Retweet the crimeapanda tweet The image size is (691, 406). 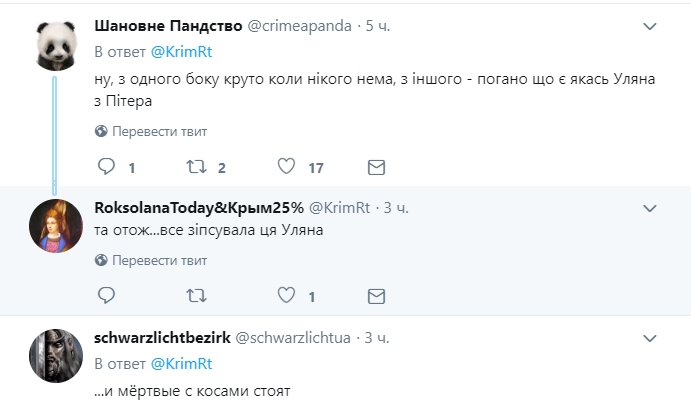(196, 167)
